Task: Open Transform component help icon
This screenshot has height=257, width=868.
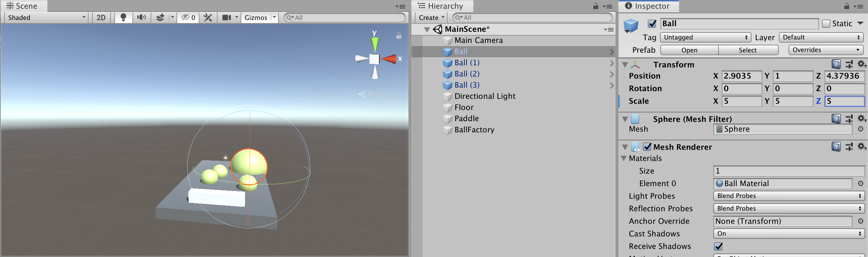Action: tap(836, 64)
